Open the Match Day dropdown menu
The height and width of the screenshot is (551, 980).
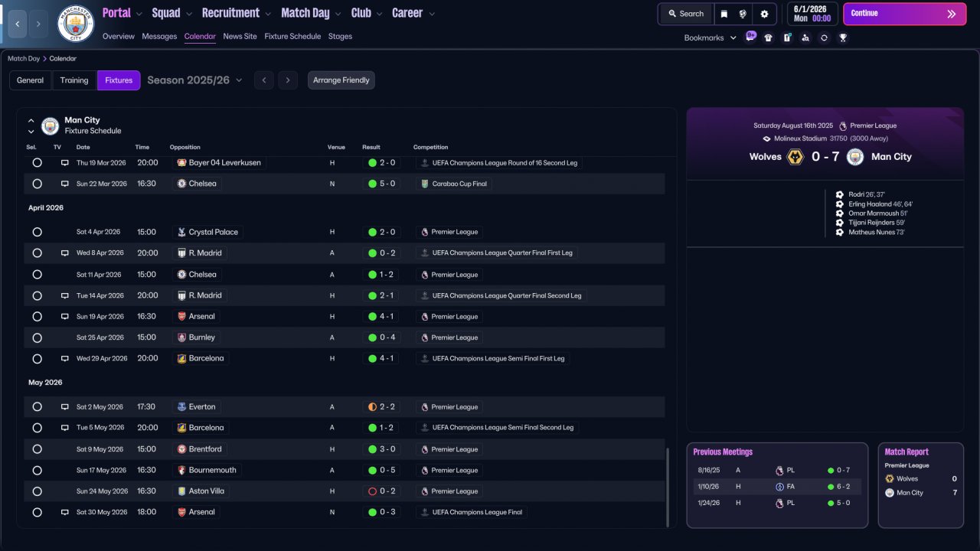312,13
